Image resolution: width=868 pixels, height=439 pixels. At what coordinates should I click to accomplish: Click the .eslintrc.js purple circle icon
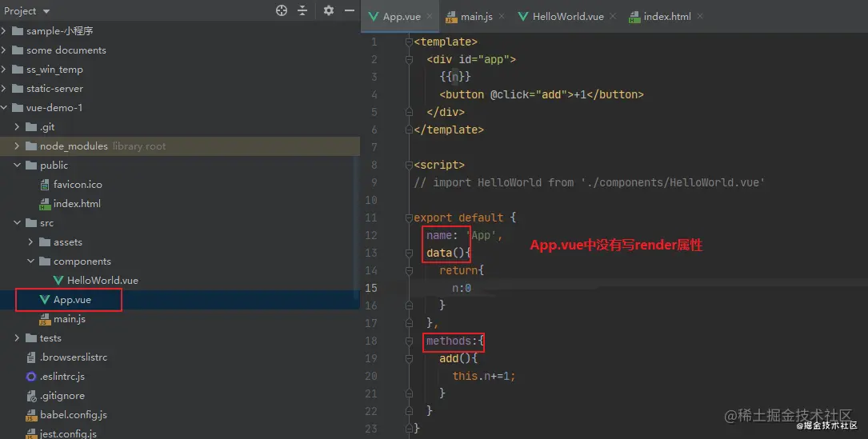pos(31,377)
